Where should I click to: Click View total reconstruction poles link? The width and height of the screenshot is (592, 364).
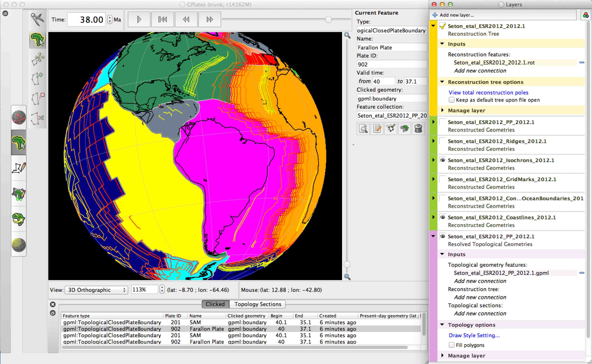488,92
